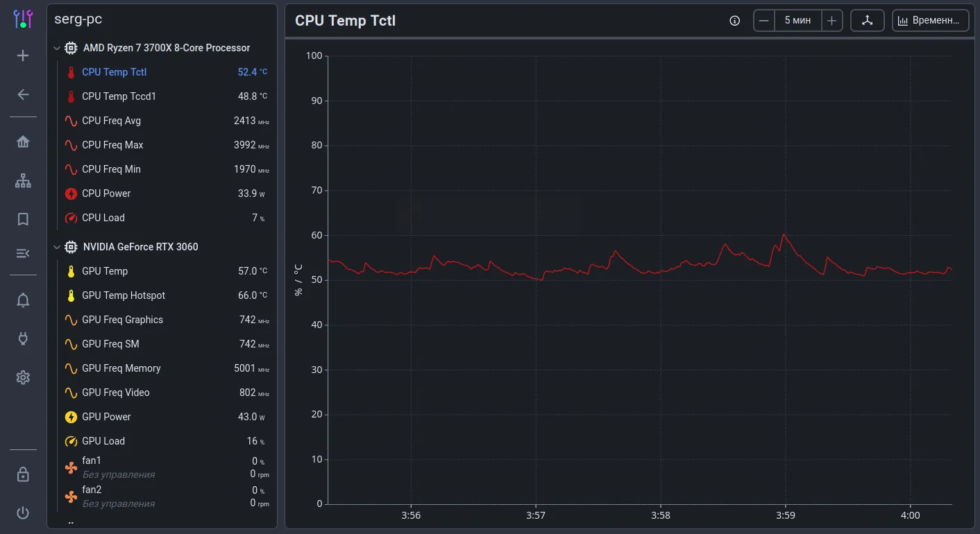Screen dimensions: 980x534
Task: Click the CPU Temp Tctl chart title
Action: click(x=345, y=21)
